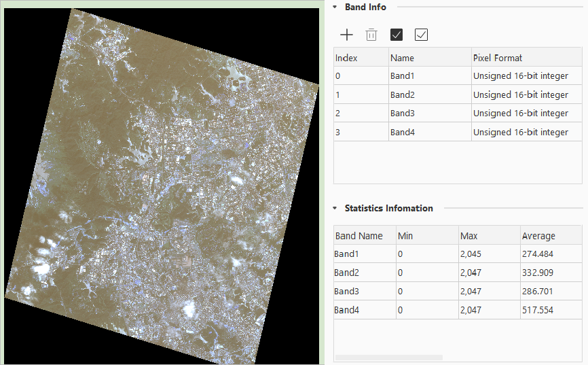Click the Average column header
The height and width of the screenshot is (365, 588).
coord(551,236)
